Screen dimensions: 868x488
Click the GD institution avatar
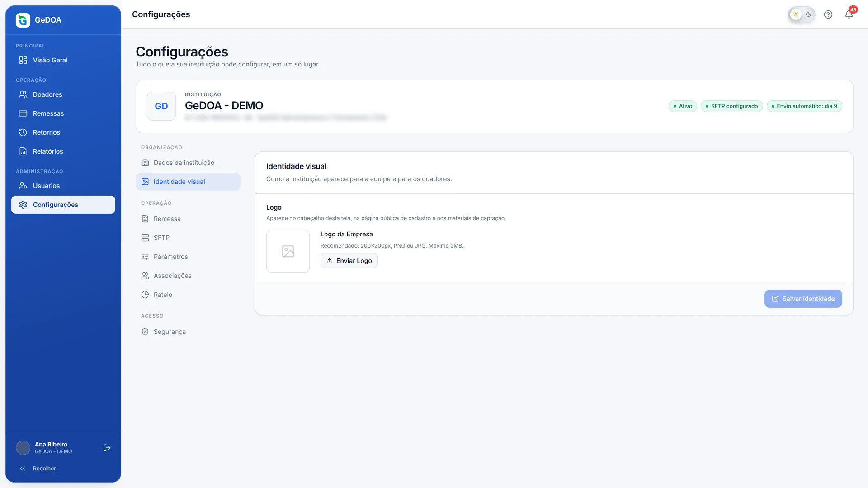coord(161,106)
